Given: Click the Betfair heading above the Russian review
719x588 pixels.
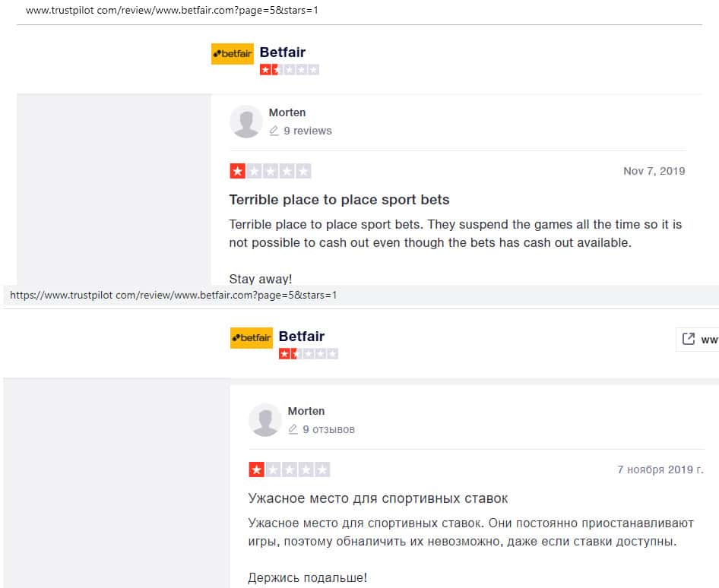Looking at the screenshot, I should [x=302, y=336].
